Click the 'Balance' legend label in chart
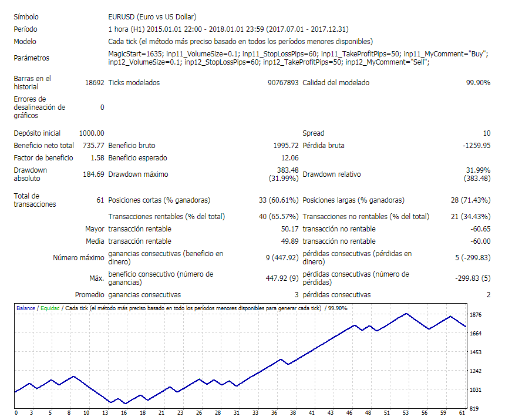This screenshot has height=420, width=512. pyautogui.click(x=25, y=308)
